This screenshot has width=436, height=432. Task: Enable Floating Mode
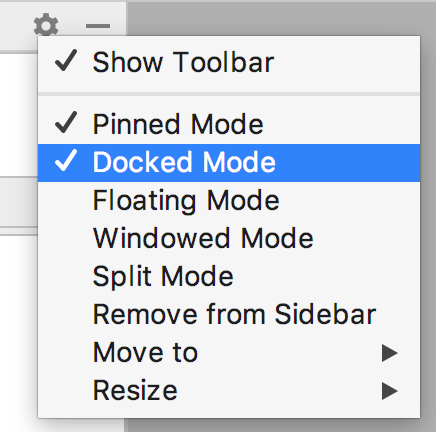tap(229, 201)
